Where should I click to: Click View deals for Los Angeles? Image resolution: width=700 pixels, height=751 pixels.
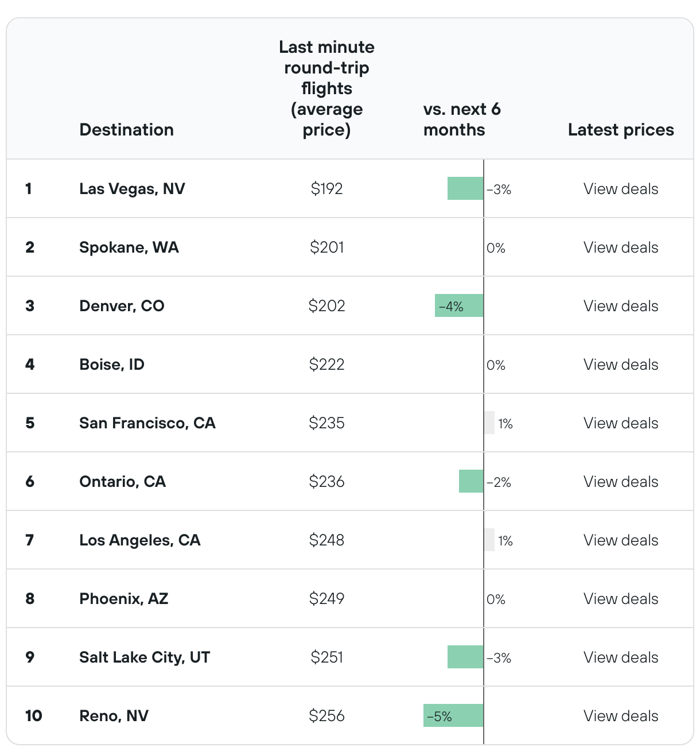[x=620, y=540]
